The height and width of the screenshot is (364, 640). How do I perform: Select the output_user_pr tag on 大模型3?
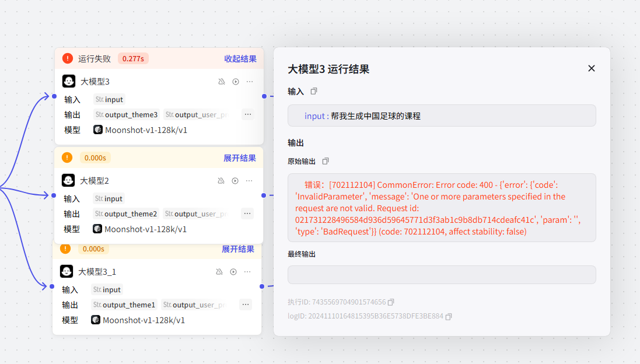tap(197, 115)
